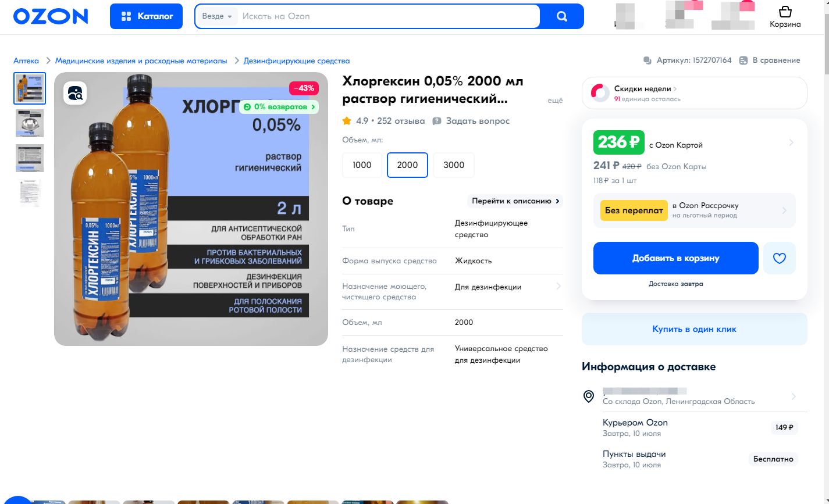This screenshot has height=504, width=829.
Task: Select the second product thumbnail image
Action: click(30, 123)
